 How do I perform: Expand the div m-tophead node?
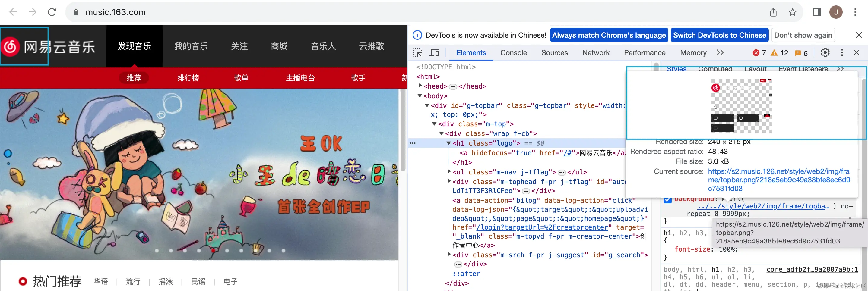tap(449, 181)
